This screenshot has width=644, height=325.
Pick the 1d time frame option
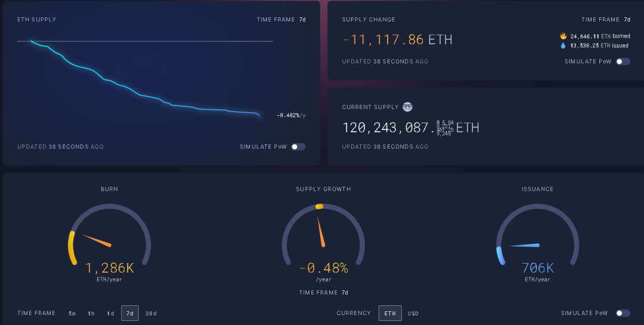pos(110,314)
